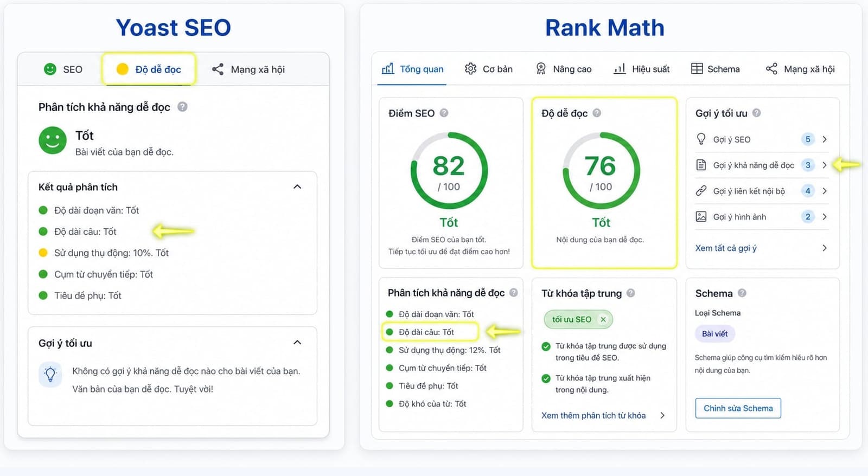The width and height of the screenshot is (868, 476).
Task: Click the link icon beside Gợi ý liên kết nội bộ
Action: (x=701, y=191)
